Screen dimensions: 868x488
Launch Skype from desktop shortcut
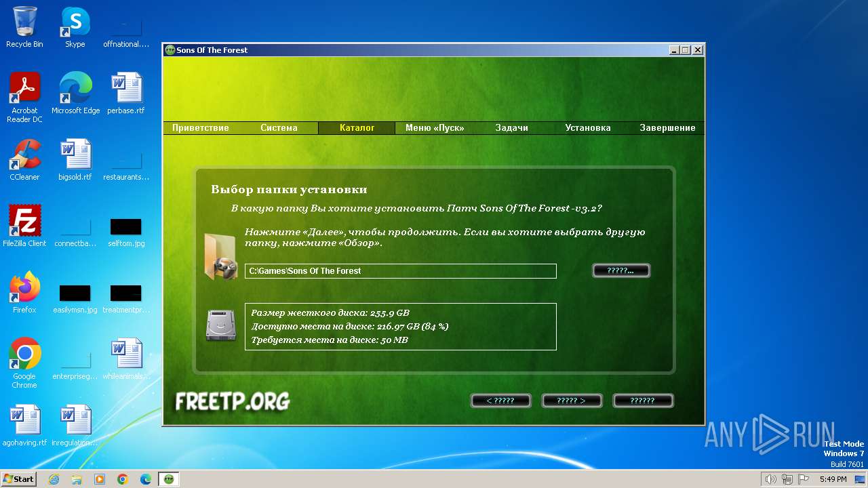coord(75,27)
